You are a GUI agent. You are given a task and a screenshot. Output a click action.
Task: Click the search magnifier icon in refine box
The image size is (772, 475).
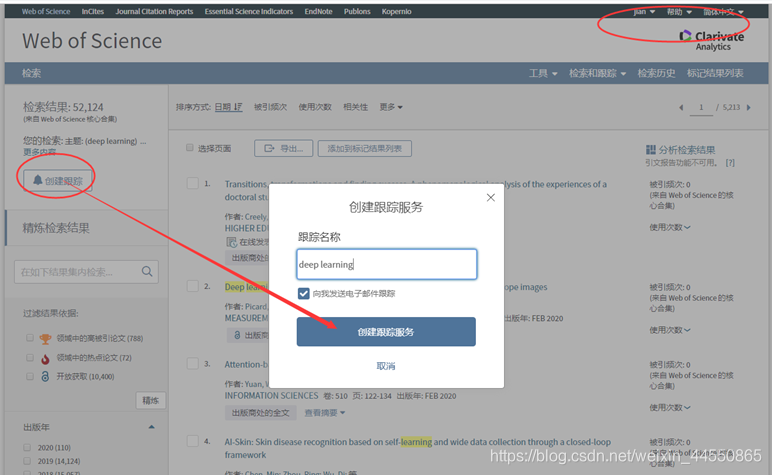[x=147, y=271]
